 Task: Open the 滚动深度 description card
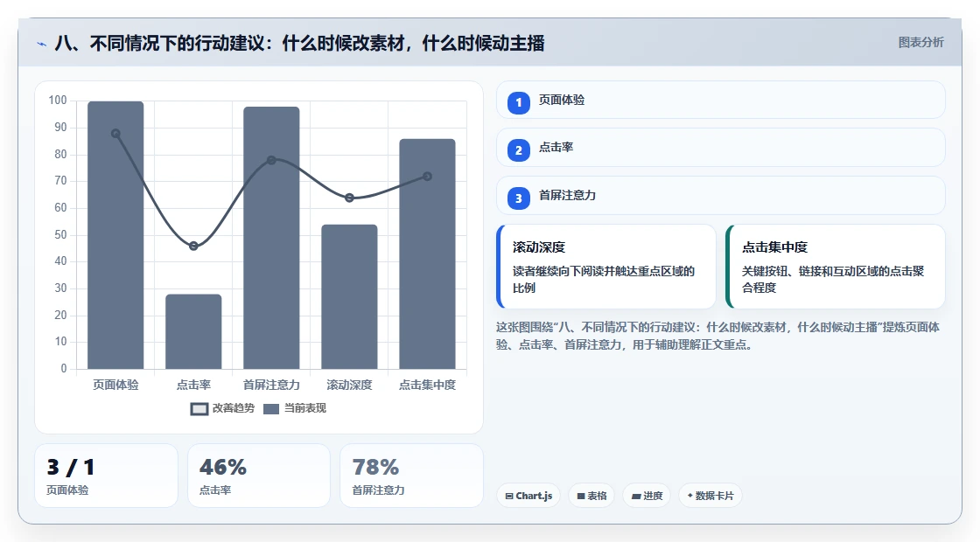(x=605, y=267)
